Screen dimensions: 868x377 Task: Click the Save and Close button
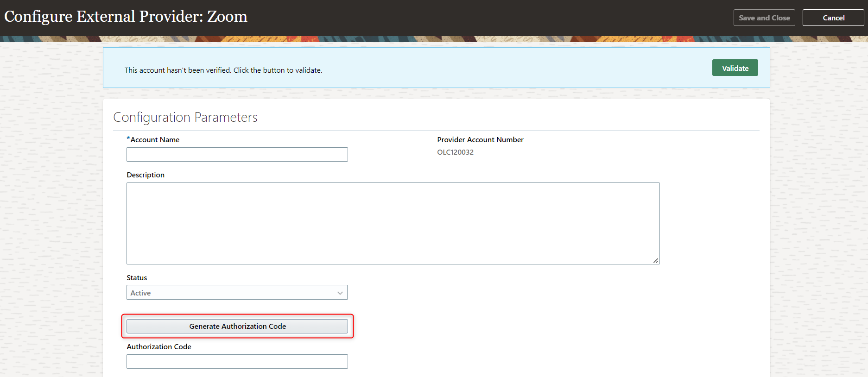click(x=764, y=18)
